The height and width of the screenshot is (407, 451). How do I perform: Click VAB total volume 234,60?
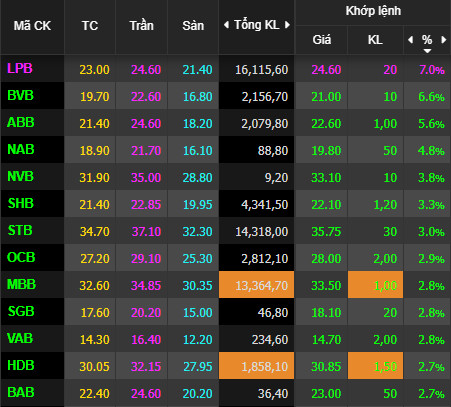[x=270, y=340]
